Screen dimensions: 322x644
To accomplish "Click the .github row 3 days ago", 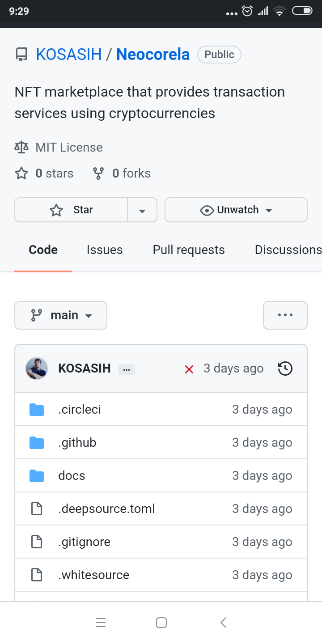I will [262, 443].
